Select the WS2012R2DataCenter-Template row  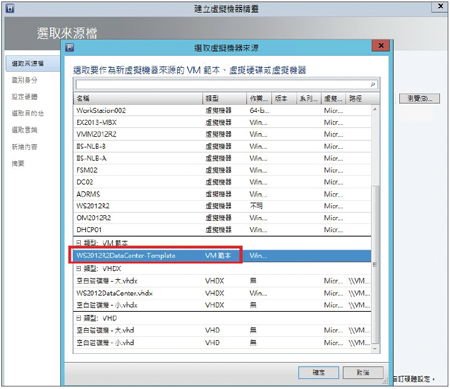click(x=222, y=256)
